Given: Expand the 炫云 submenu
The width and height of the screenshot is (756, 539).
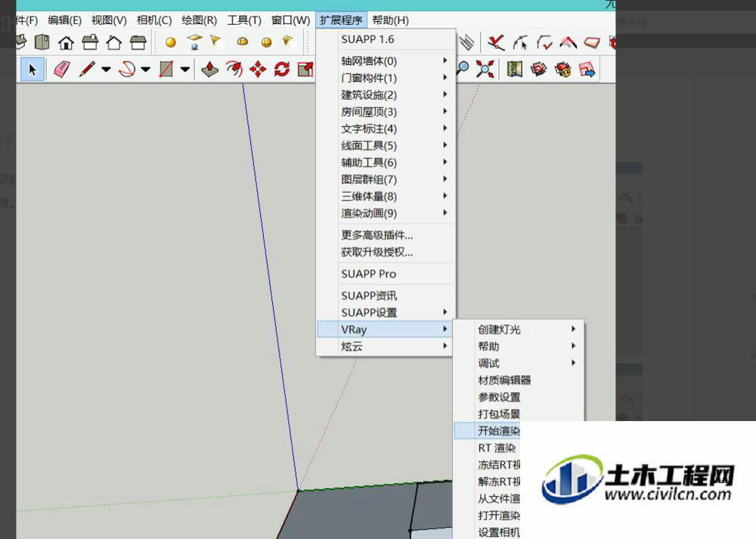Looking at the screenshot, I should click(386, 346).
